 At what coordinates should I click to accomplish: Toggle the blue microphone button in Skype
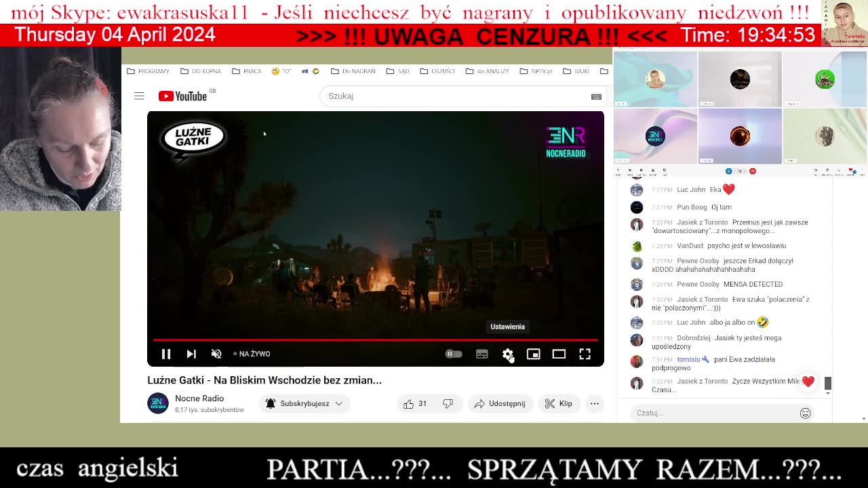point(729,171)
